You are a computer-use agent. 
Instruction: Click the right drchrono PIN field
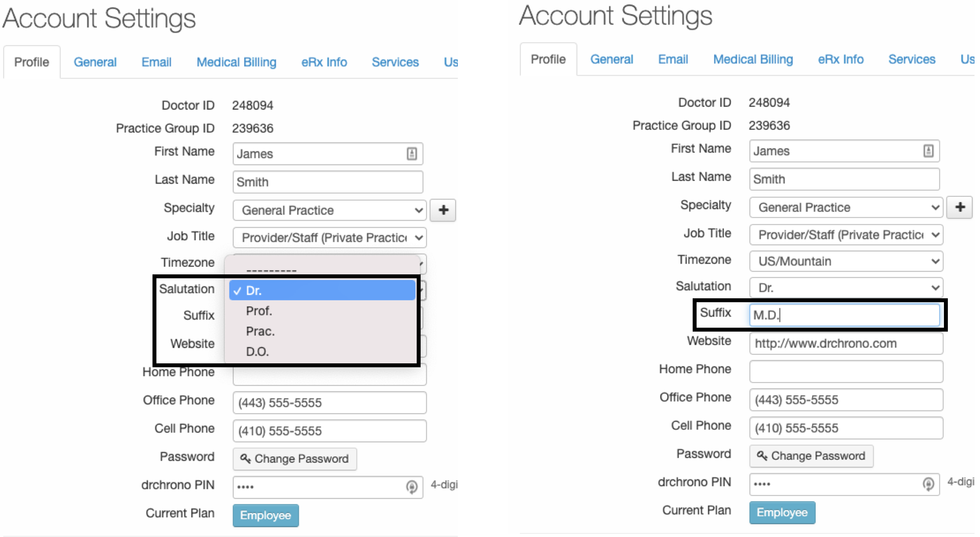click(x=844, y=484)
